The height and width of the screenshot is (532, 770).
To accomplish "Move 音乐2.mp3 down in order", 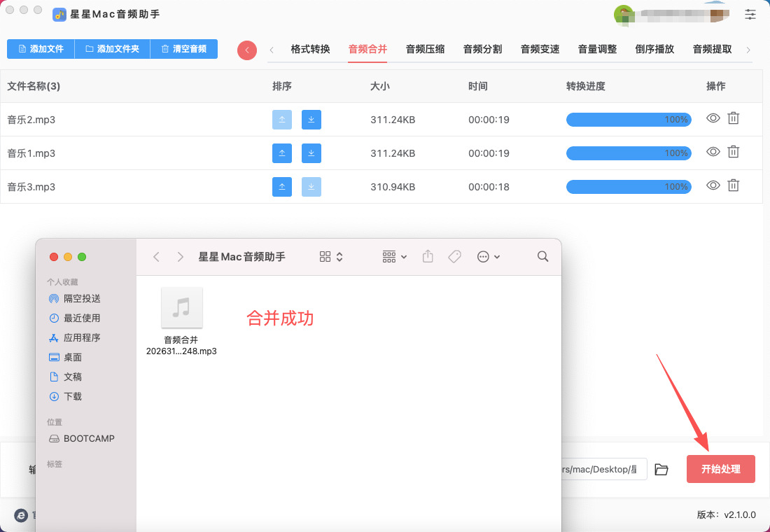I will [x=311, y=120].
